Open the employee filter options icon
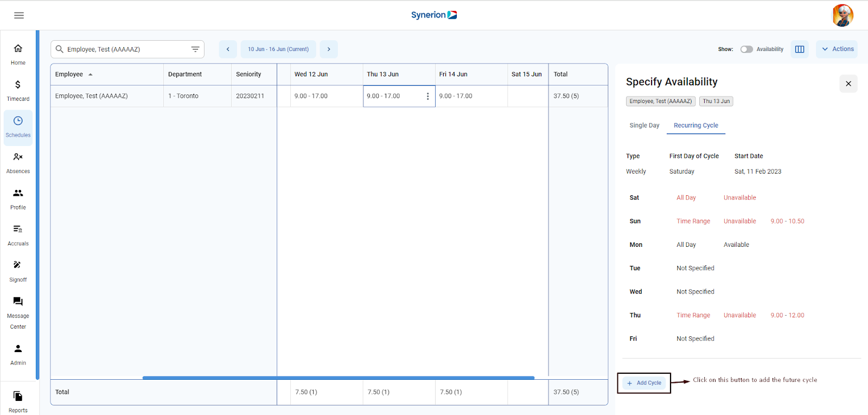This screenshot has width=868, height=415. click(195, 49)
